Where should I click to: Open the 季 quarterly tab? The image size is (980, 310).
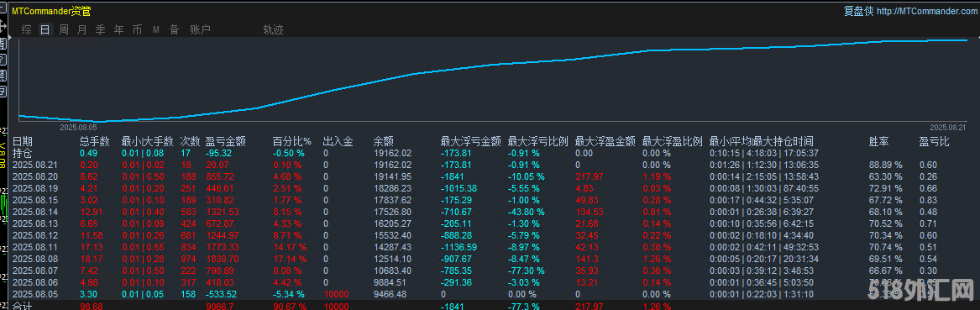tap(101, 29)
